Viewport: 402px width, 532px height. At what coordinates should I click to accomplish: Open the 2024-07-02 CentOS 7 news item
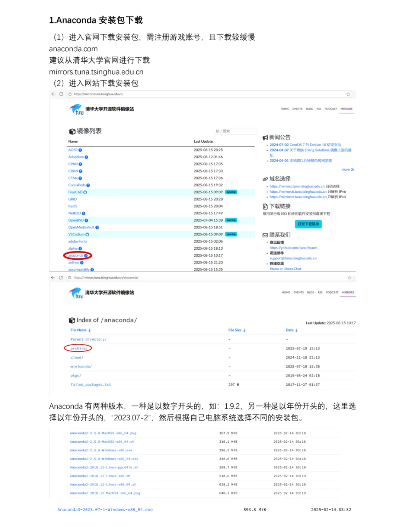pyautogui.click(x=305, y=145)
